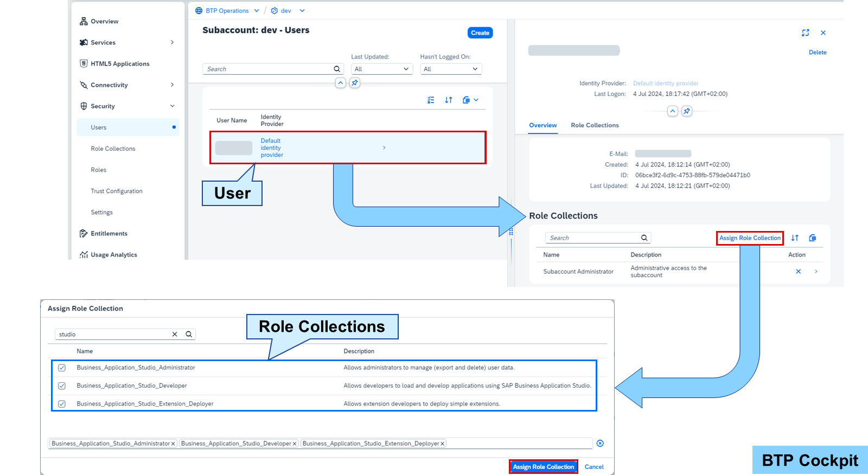Click the Connectivity sidebar icon
Image resolution: width=868 pixels, height=475 pixels.
click(84, 85)
